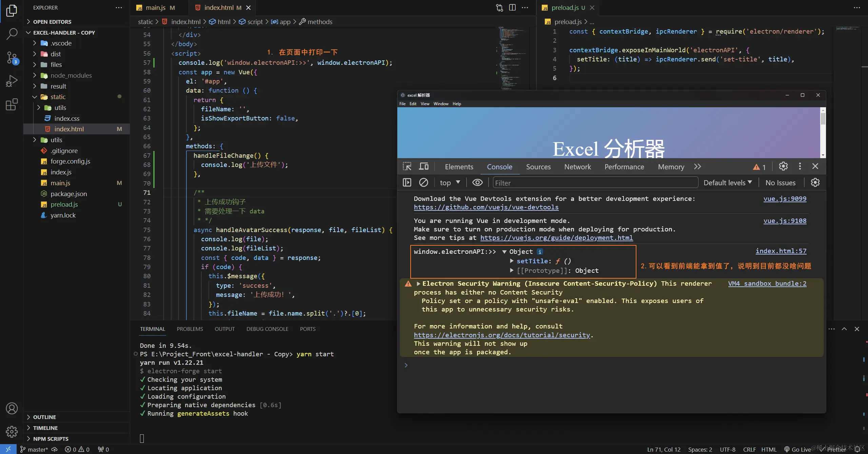Open the Search view in activity bar
The width and height of the screenshot is (868, 454).
(x=12, y=34)
